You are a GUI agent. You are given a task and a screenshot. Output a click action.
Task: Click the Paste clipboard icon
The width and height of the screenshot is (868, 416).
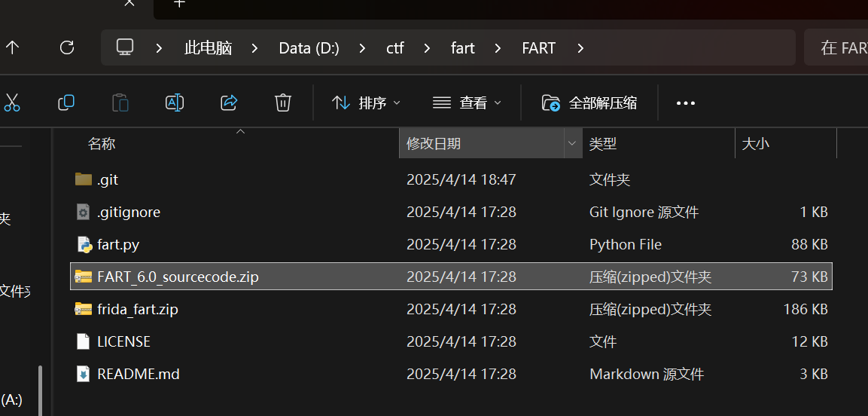[x=120, y=102]
